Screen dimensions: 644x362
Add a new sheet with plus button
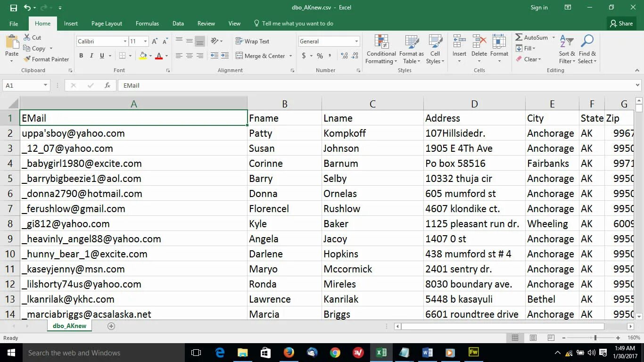pos(111,326)
